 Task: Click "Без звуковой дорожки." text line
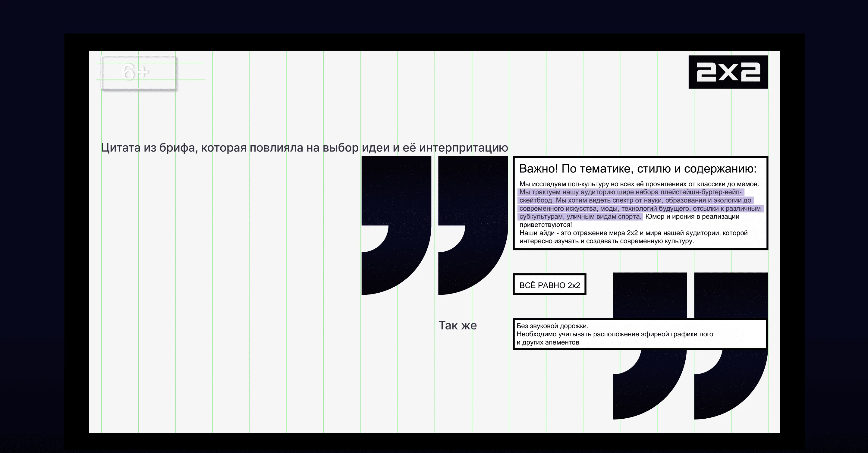click(552, 326)
